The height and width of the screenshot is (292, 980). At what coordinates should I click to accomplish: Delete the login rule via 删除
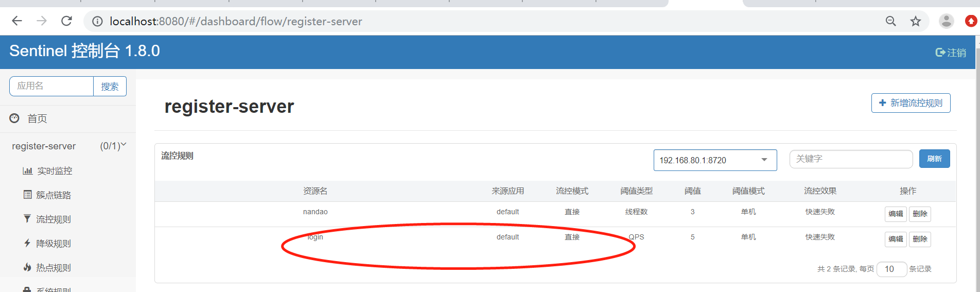coord(920,239)
